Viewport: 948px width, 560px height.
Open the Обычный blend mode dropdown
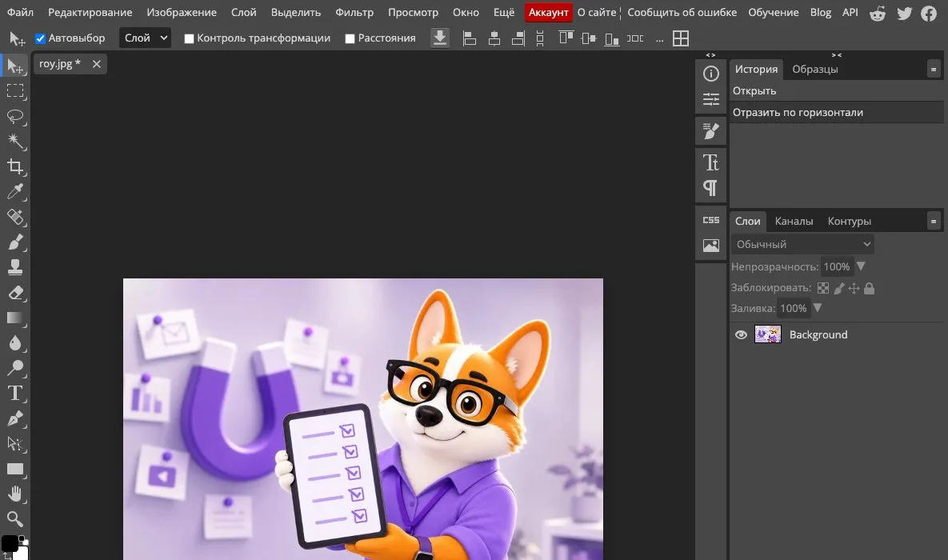click(802, 244)
